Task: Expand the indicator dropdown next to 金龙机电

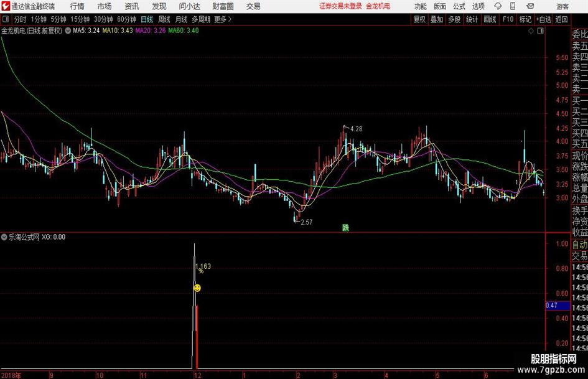Action: click(x=68, y=30)
